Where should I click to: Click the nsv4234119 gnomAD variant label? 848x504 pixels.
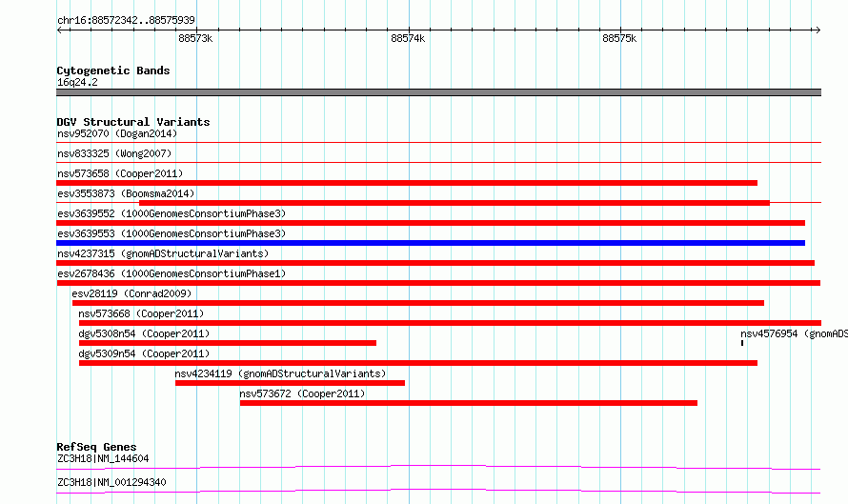coord(280,373)
